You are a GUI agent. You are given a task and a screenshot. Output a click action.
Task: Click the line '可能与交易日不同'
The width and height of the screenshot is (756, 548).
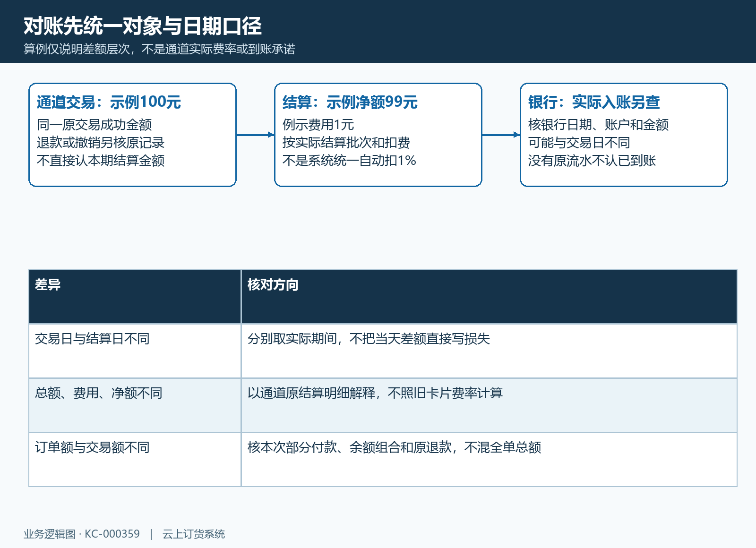(x=579, y=143)
